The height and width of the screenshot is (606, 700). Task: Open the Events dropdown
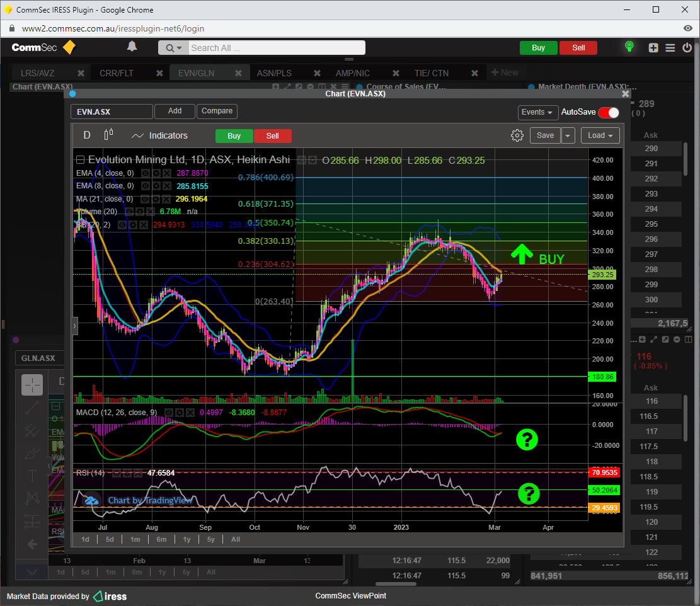(537, 112)
